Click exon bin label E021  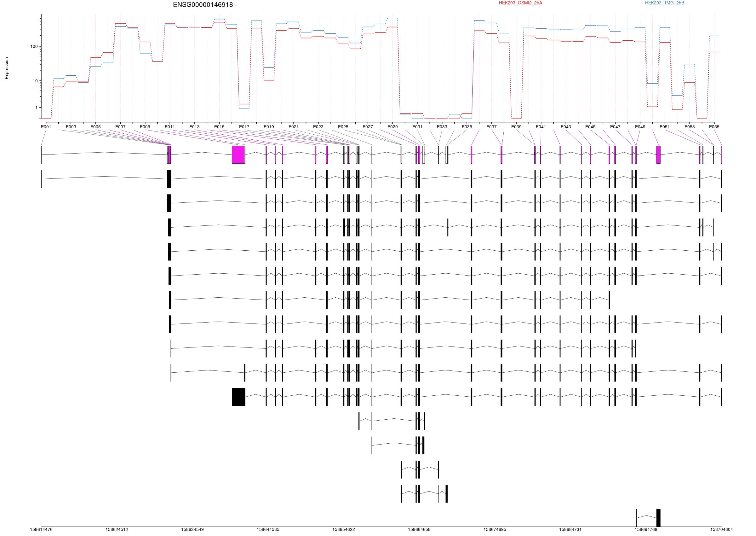coord(294,127)
